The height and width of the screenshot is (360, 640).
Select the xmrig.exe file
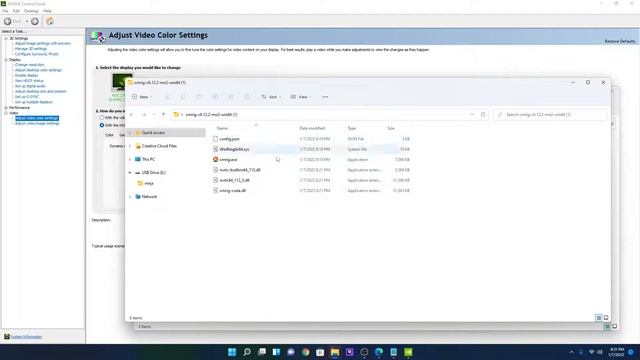228,160
